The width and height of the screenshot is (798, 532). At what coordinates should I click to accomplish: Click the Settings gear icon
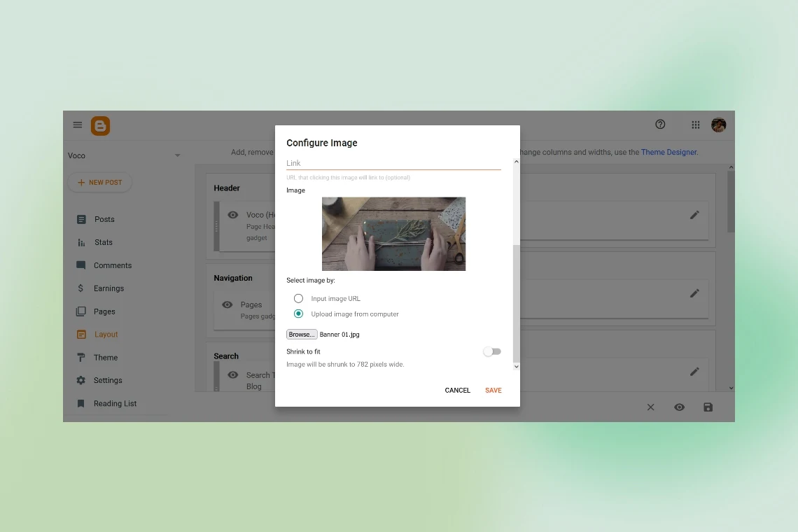tap(81, 380)
